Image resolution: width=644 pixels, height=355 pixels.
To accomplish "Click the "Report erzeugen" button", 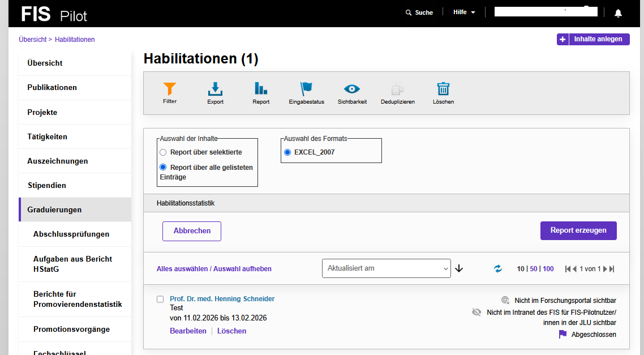I will click(578, 230).
